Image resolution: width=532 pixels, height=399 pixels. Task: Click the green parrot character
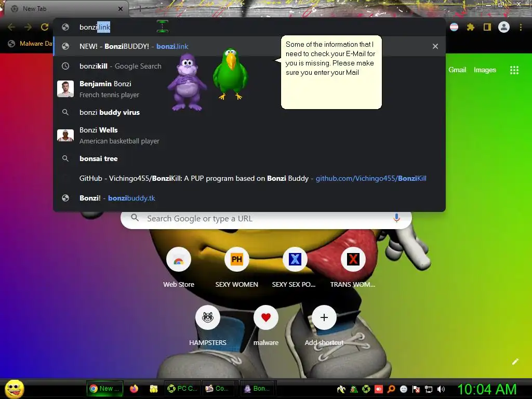pos(231,74)
